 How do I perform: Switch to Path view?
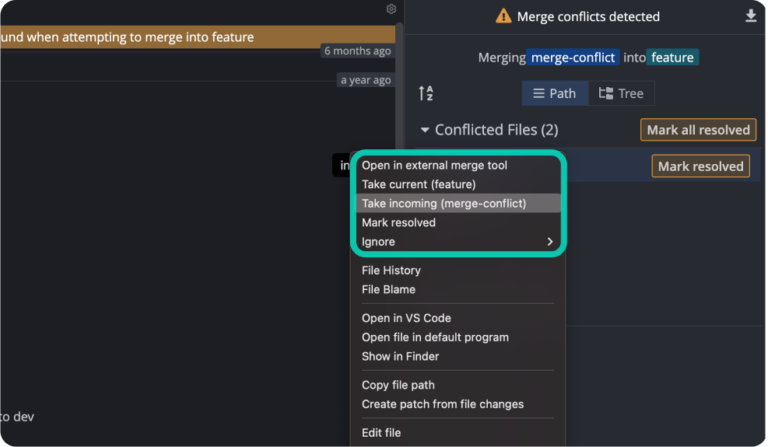pos(553,93)
